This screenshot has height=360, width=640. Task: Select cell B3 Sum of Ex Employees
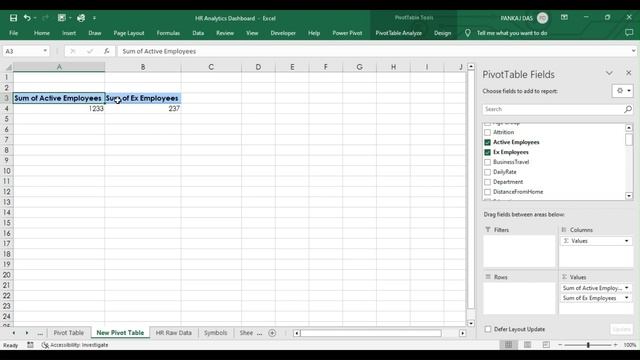(x=143, y=98)
